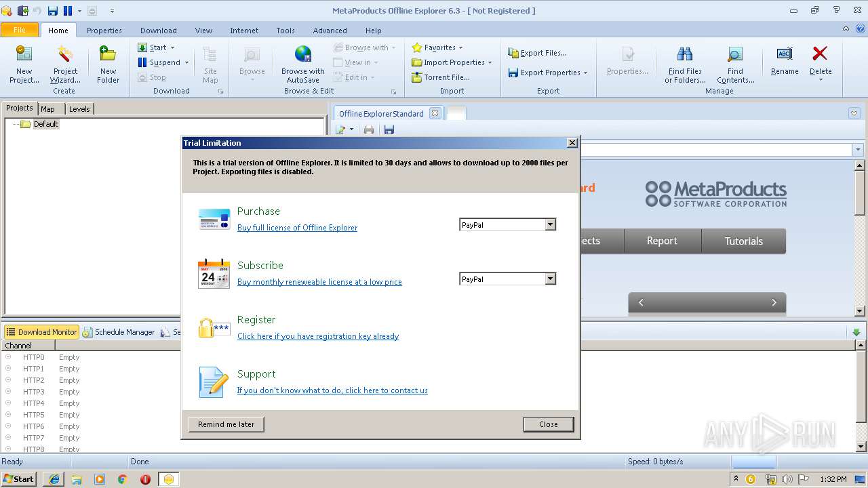Click the pause icon in quick access toolbar
Viewport: 868px width, 488px height.
pyautogui.click(x=67, y=11)
